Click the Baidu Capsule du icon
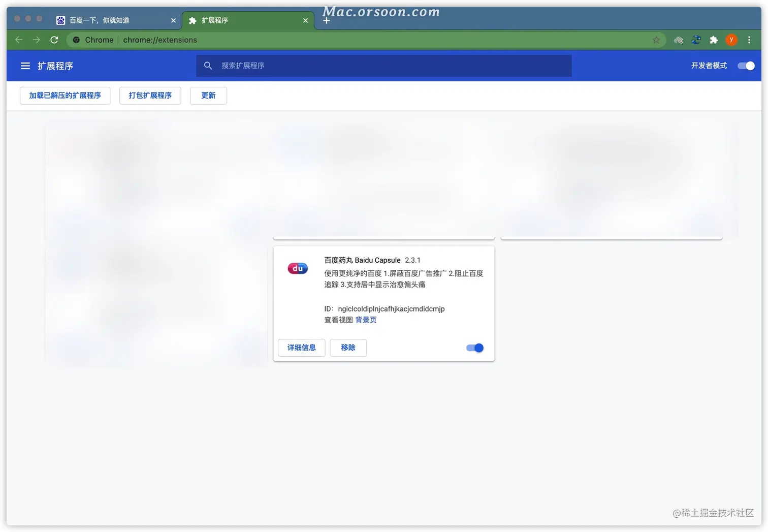The width and height of the screenshot is (768, 532). 298,268
